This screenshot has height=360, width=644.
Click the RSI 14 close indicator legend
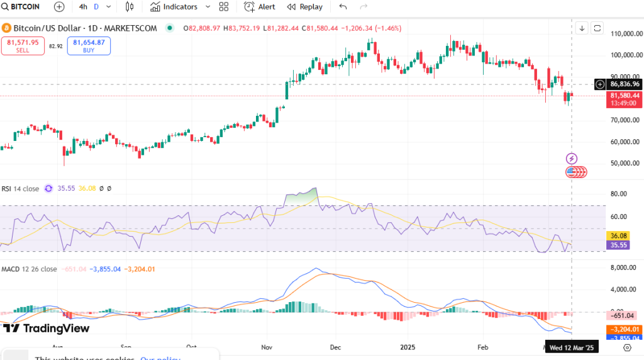tap(20, 189)
